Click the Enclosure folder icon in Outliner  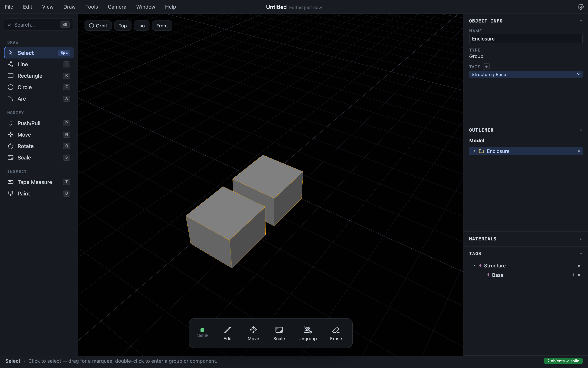pyautogui.click(x=481, y=151)
